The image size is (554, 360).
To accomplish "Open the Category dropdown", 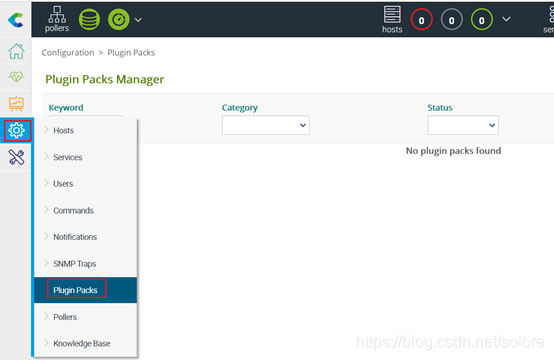I will pos(266,125).
